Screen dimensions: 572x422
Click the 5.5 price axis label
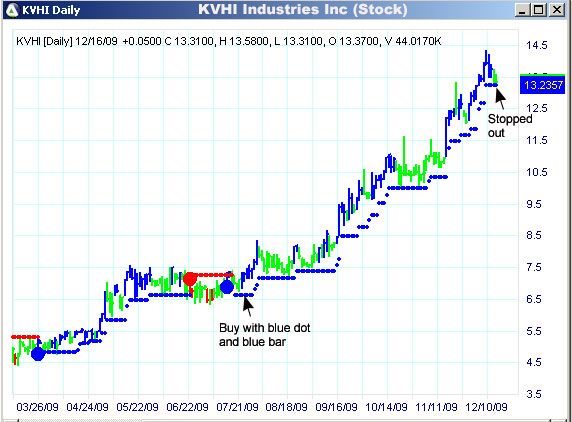(534, 331)
